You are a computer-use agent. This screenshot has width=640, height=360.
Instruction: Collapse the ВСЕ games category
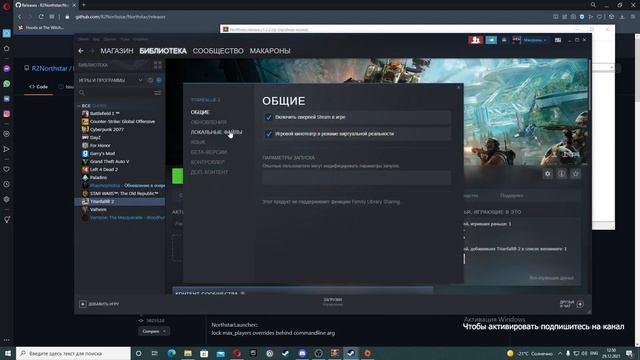[x=79, y=106]
